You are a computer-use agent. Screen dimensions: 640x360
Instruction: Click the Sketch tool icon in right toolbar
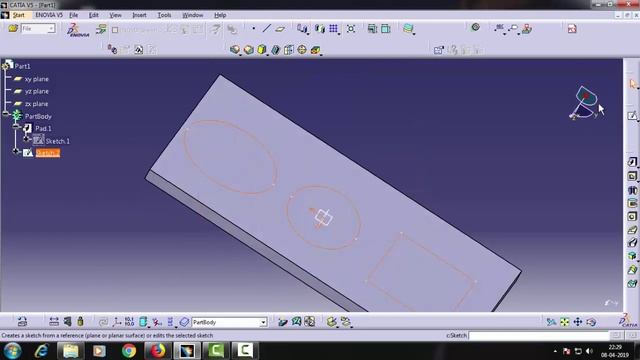pyautogui.click(x=632, y=116)
